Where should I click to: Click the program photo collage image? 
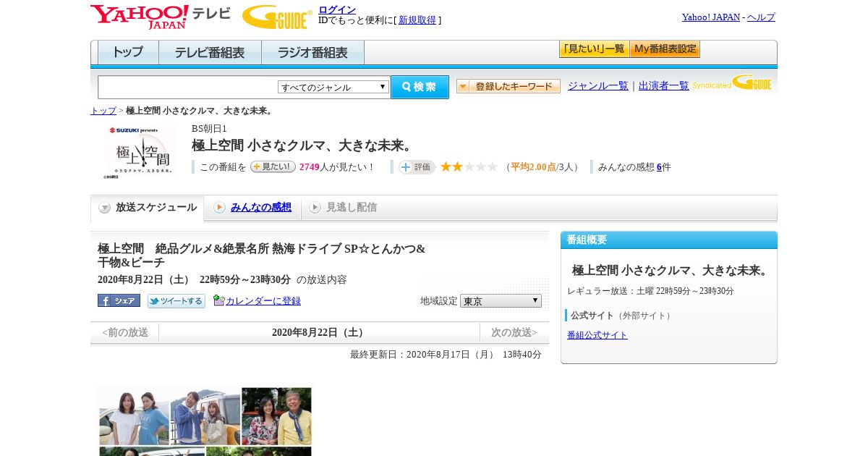pos(205,421)
